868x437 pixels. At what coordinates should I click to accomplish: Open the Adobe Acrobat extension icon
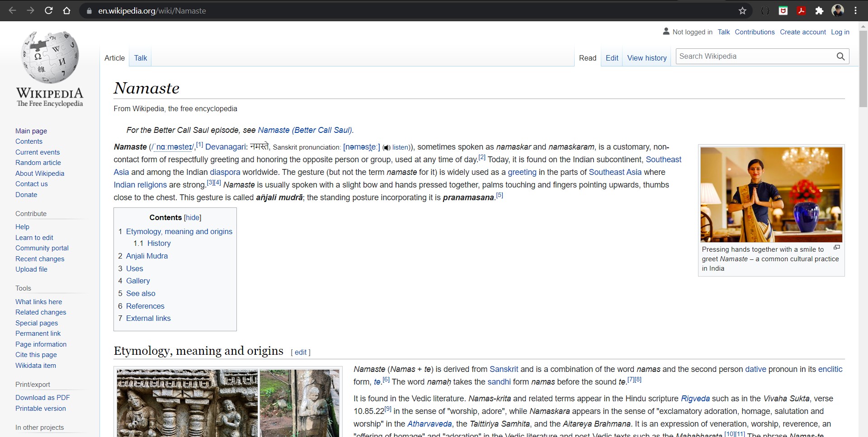801,11
